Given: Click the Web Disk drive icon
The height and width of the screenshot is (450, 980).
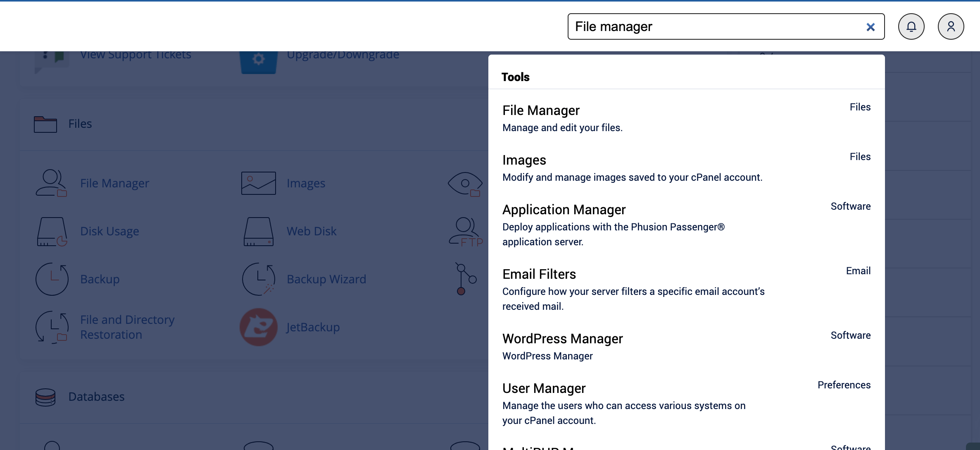Looking at the screenshot, I should tap(258, 231).
